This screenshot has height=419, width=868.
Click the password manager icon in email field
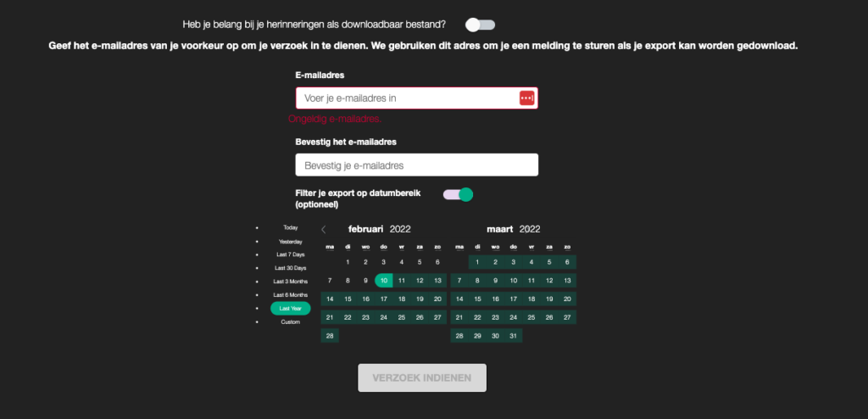pos(526,98)
